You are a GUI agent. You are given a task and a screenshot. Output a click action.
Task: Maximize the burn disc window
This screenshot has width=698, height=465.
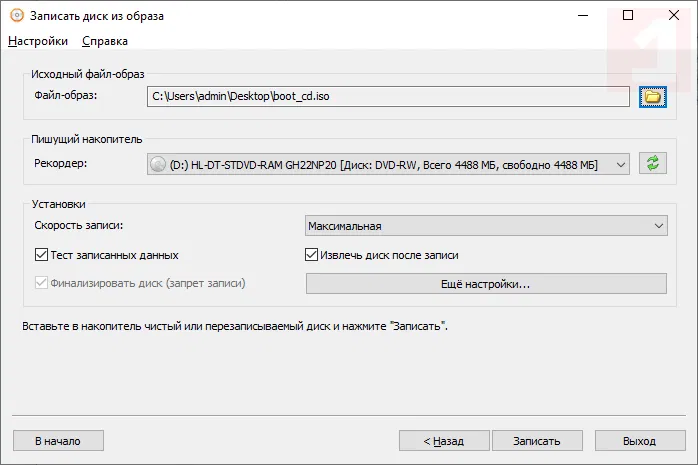627,16
